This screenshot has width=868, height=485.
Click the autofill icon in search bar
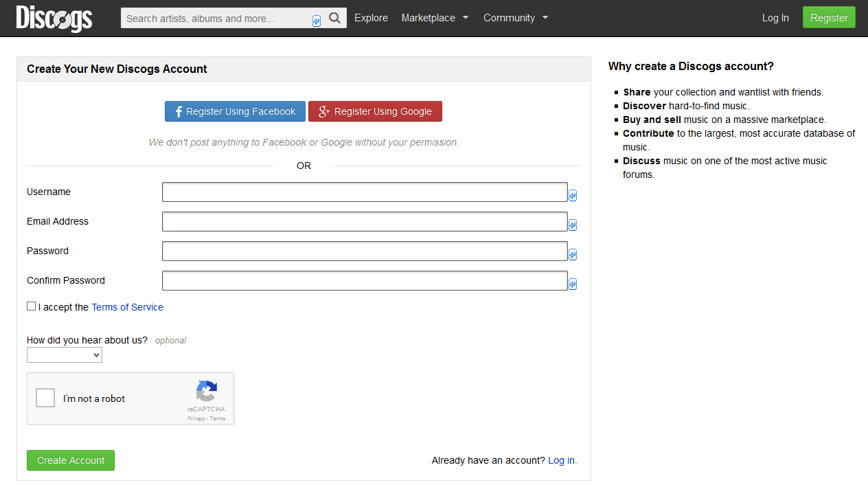(317, 21)
